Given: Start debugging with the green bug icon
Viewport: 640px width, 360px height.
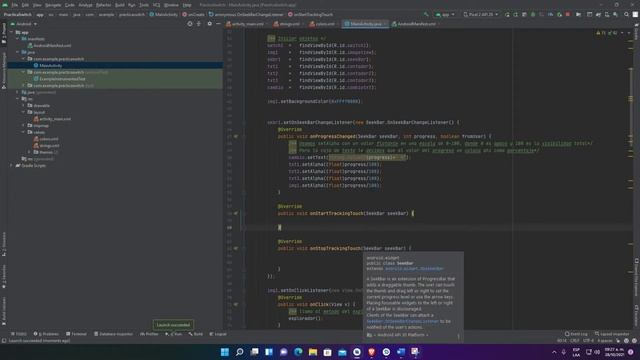Looking at the screenshot, I should tap(533, 14).
